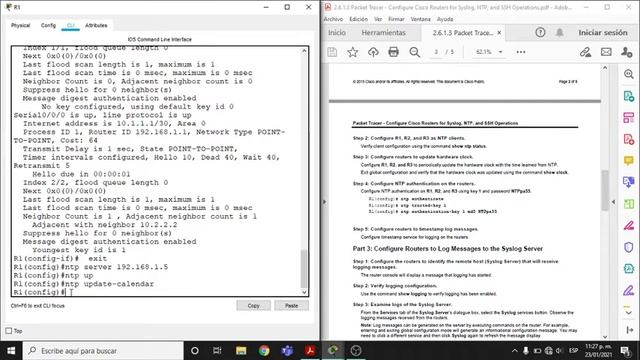Viewport: 640px width, 360px height.
Task: Open the Organize Pages tool icon
Action: [x=629, y=118]
